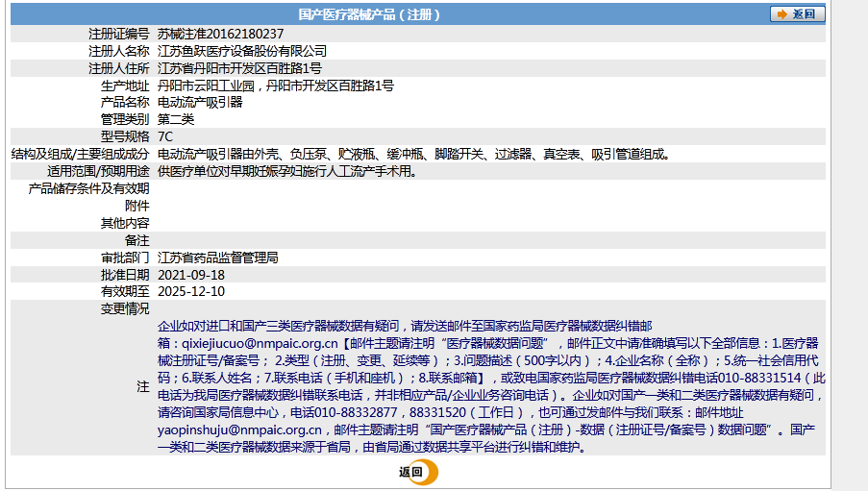This screenshot has height=491, width=868.
Task: Click the 型号规格 label
Action: (125, 136)
